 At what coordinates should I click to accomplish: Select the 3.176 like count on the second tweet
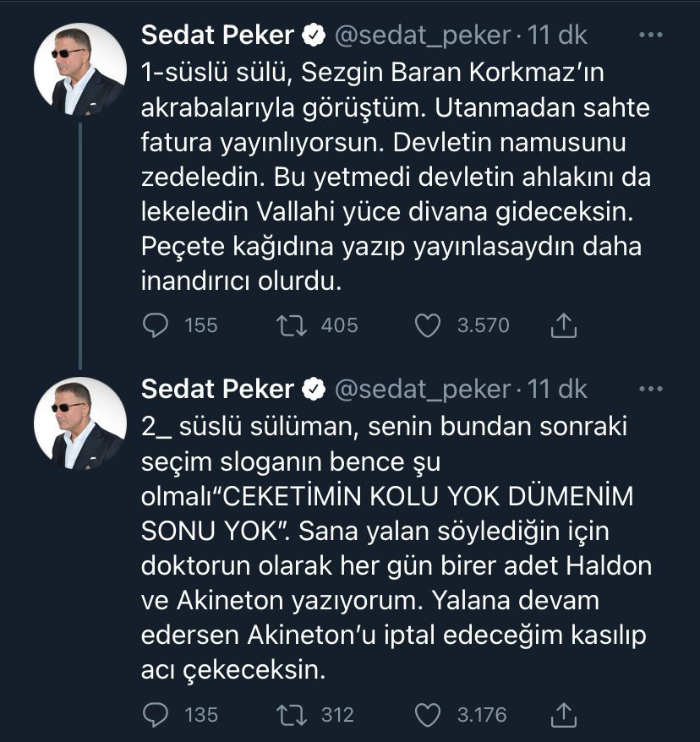[480, 714]
